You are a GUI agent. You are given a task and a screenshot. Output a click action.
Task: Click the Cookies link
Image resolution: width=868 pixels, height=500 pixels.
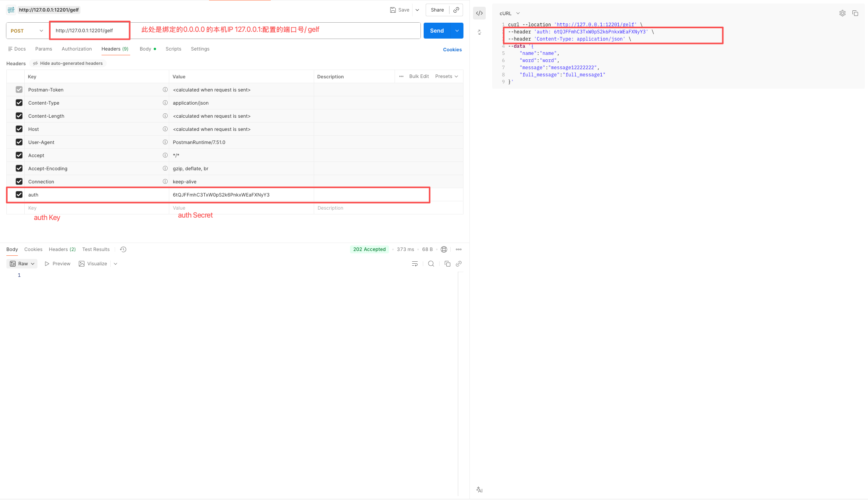tap(452, 50)
